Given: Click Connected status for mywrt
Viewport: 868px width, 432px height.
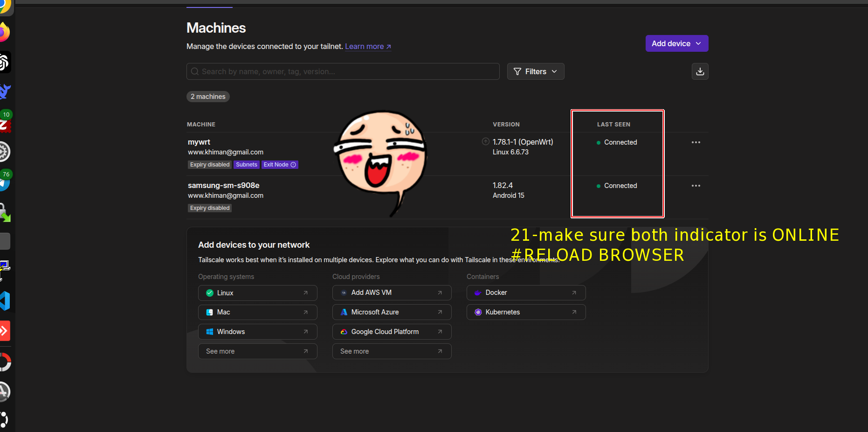Looking at the screenshot, I should [x=617, y=142].
